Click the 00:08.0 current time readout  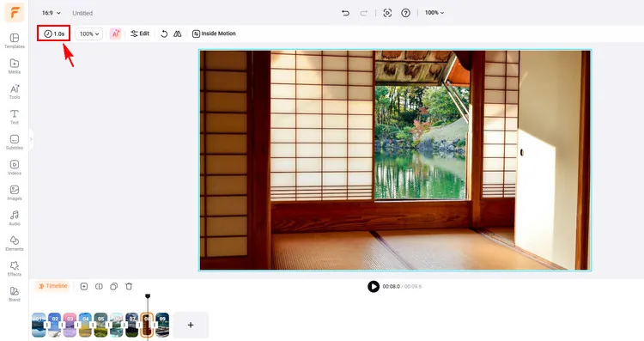391,286
